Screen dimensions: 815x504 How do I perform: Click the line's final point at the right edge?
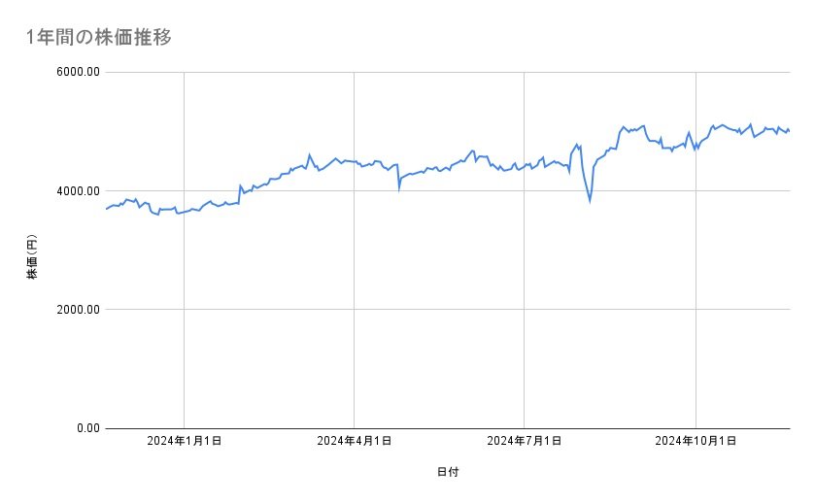[x=789, y=131]
